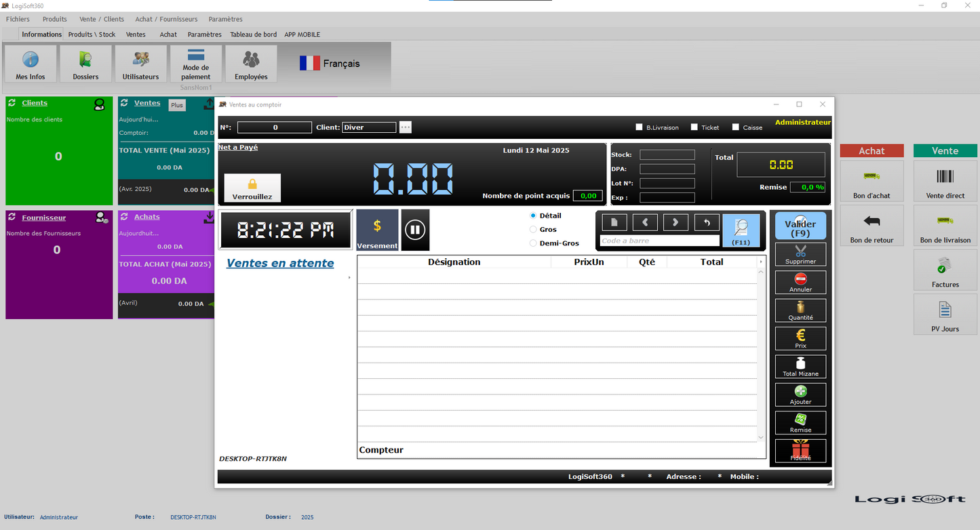The image size is (980, 530).
Task: Click the Prix euro icon
Action: (x=800, y=338)
